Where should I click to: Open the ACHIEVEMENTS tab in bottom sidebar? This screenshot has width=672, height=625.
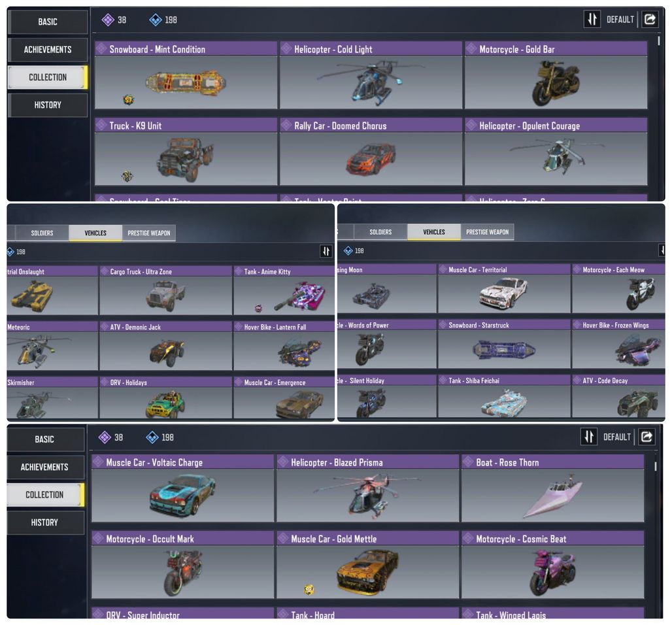tap(44, 467)
